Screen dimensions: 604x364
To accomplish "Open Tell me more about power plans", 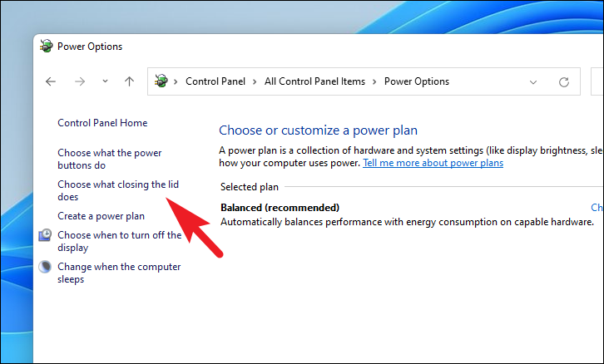I will [433, 163].
